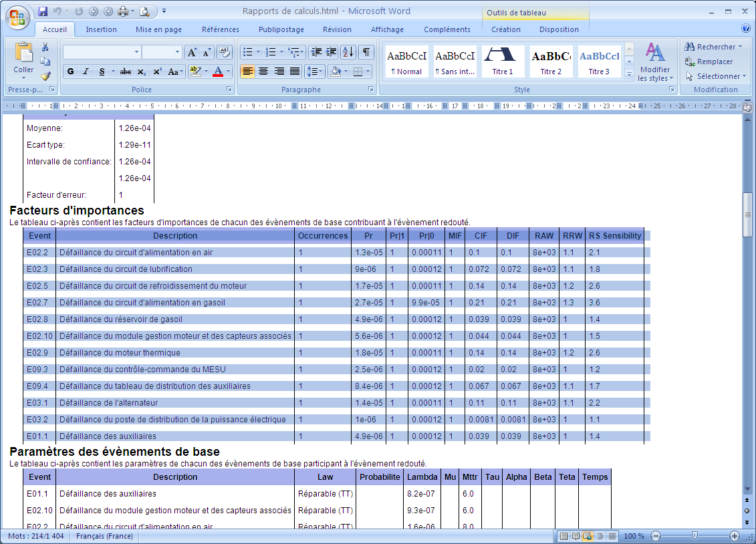Click the zoom slider handle
The height and width of the screenshot is (544, 756).
[695, 536]
